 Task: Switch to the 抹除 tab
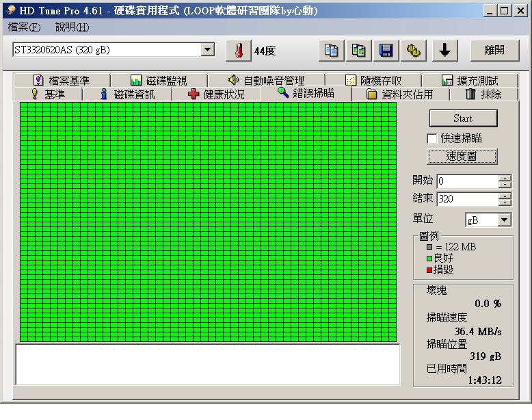pyautogui.click(x=484, y=94)
